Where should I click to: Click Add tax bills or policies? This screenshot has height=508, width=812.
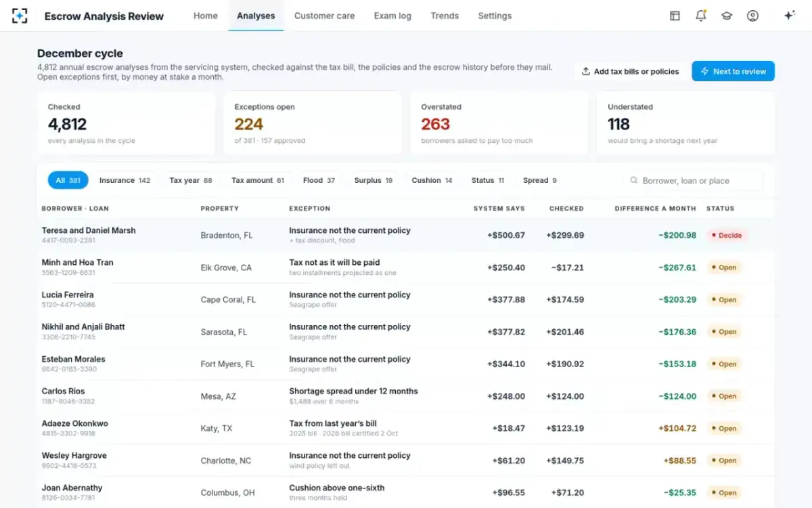point(631,71)
